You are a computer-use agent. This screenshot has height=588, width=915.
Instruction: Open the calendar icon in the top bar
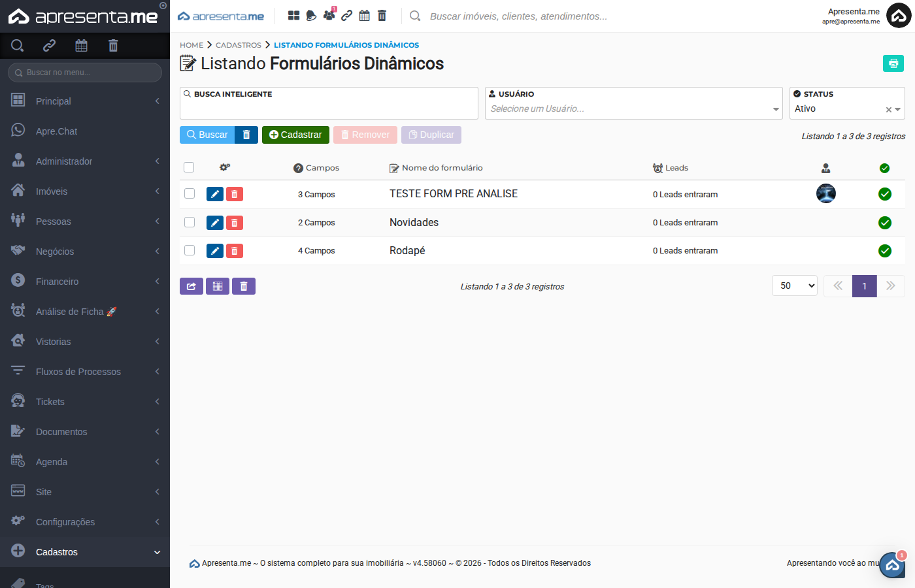(x=364, y=14)
